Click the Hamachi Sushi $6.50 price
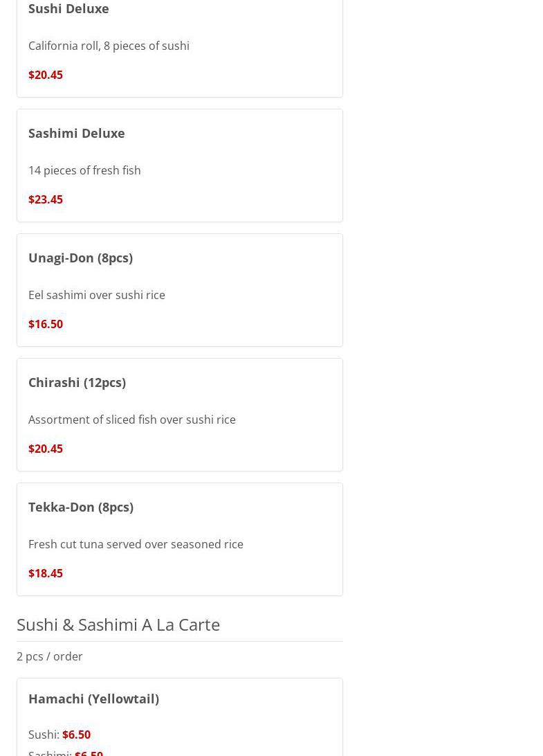This screenshot has height=756, width=543. tap(76, 735)
